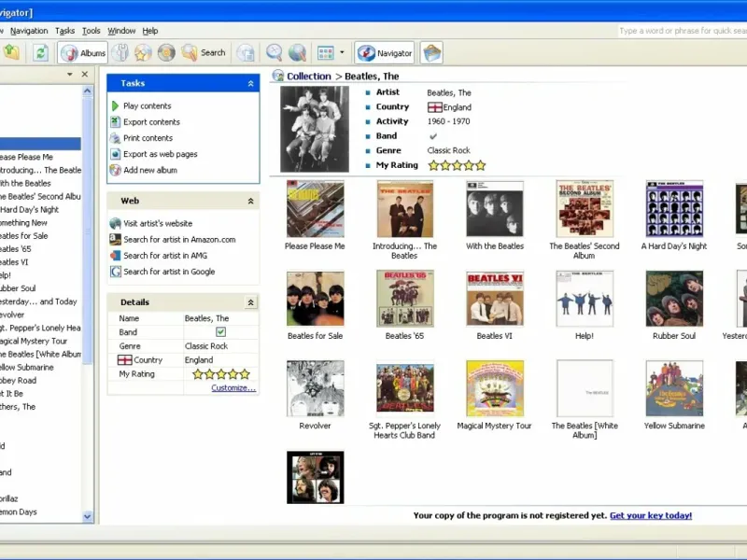Click the My Rating stars in Details panel
The image size is (747, 560).
(221, 374)
